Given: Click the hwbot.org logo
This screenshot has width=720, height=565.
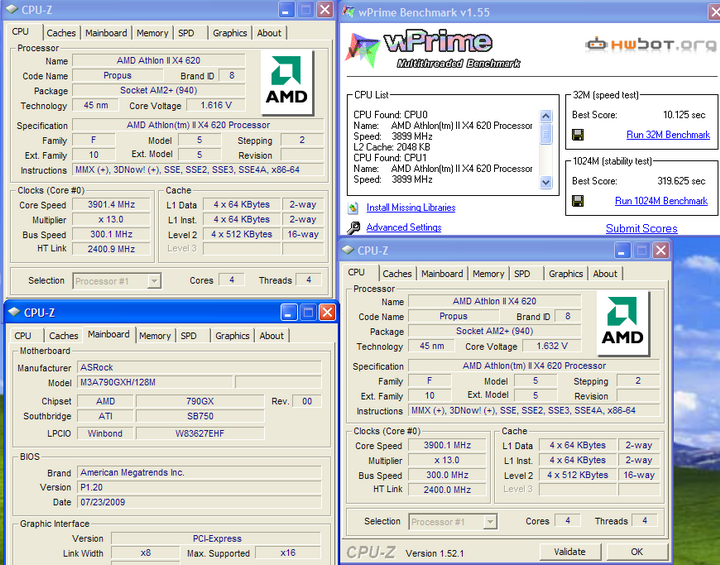Looking at the screenshot, I should 651,44.
